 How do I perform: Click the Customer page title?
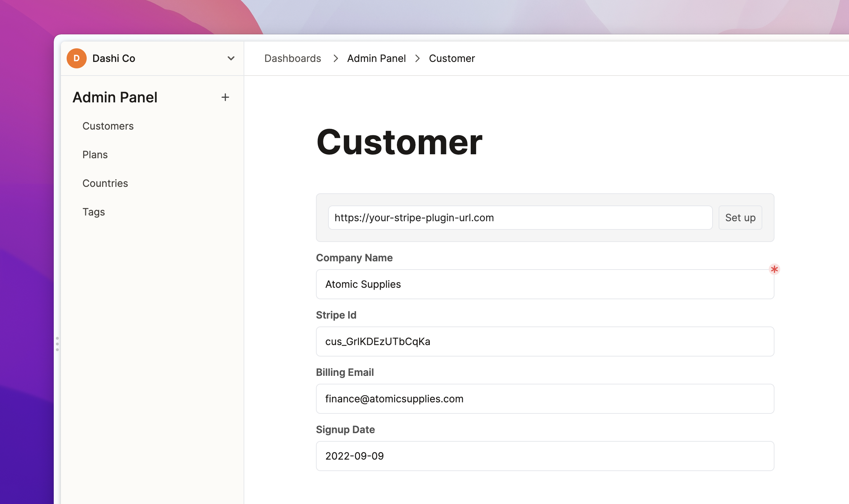coord(399,142)
